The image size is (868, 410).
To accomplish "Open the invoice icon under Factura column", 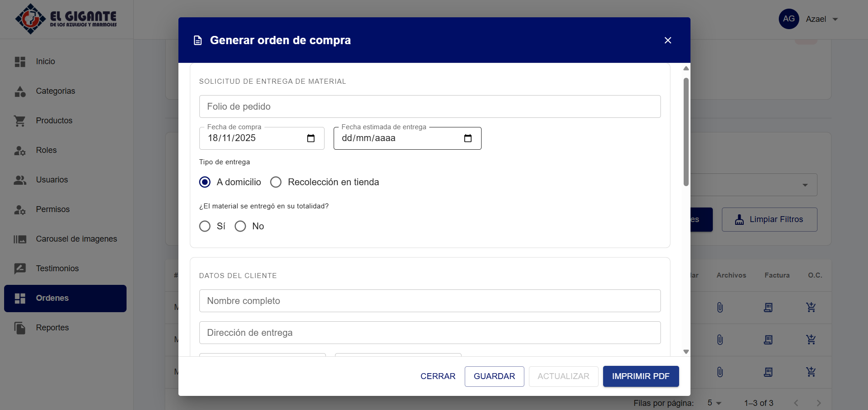I will [768, 307].
